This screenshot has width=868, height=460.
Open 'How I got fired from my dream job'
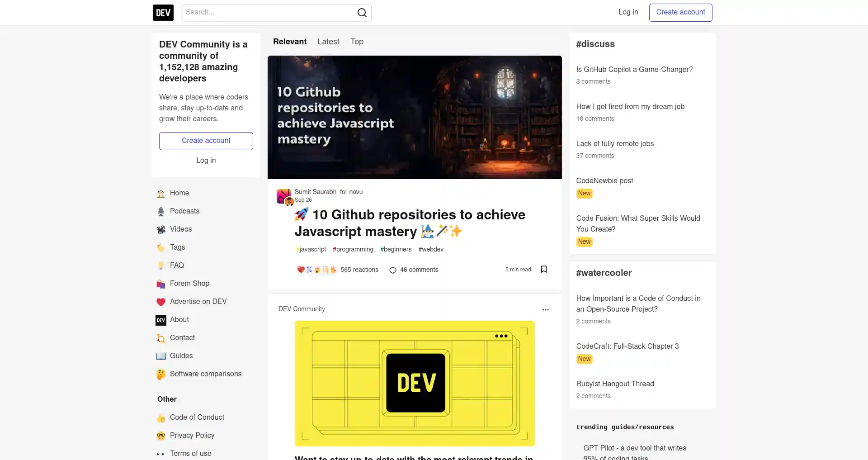(630, 107)
